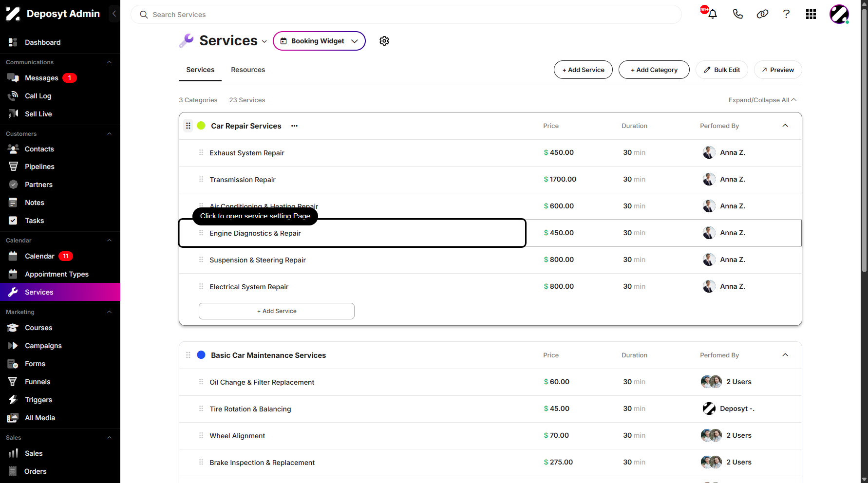Image resolution: width=868 pixels, height=483 pixels.
Task: Switch to the Resources tab
Action: (x=248, y=70)
